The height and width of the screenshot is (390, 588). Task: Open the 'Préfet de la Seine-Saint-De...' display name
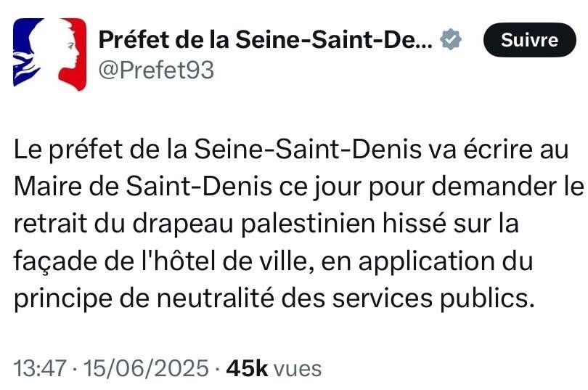pyautogui.click(x=265, y=39)
